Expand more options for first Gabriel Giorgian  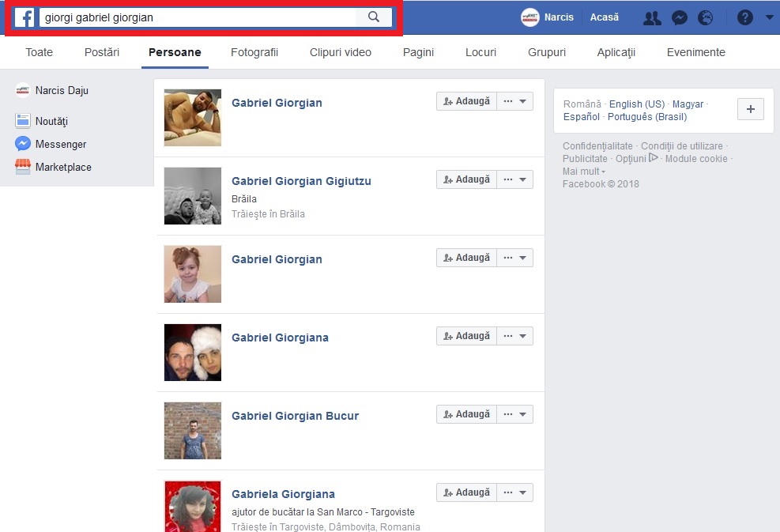point(514,101)
